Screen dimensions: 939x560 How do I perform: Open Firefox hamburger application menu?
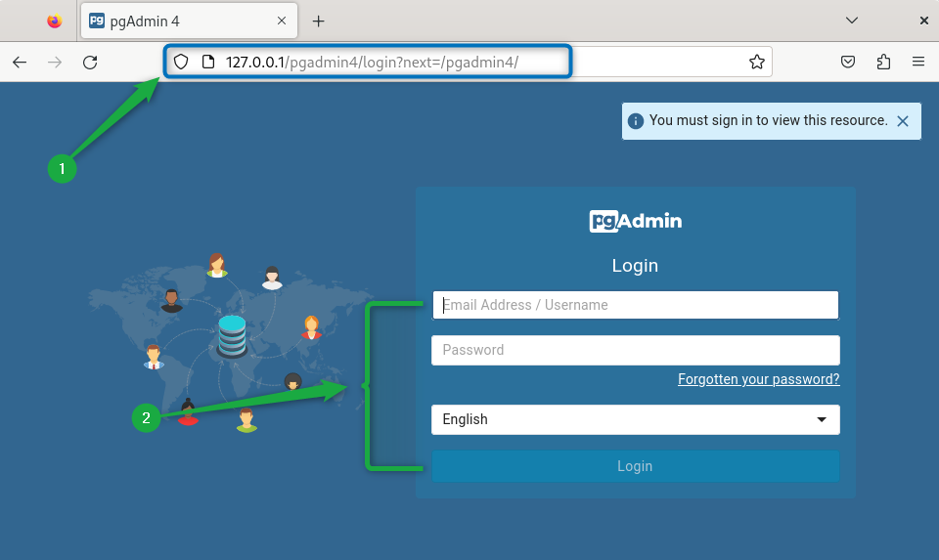click(918, 63)
